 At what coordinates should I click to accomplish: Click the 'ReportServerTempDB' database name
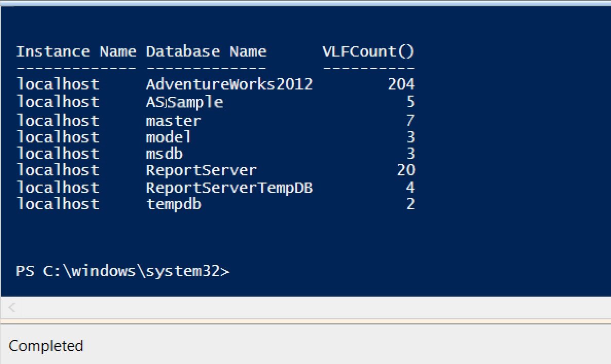point(229,188)
